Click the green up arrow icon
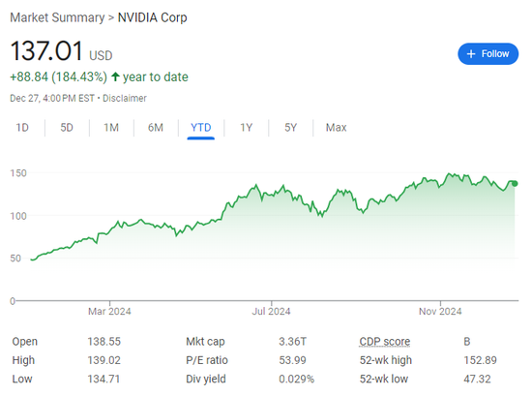 tap(115, 76)
